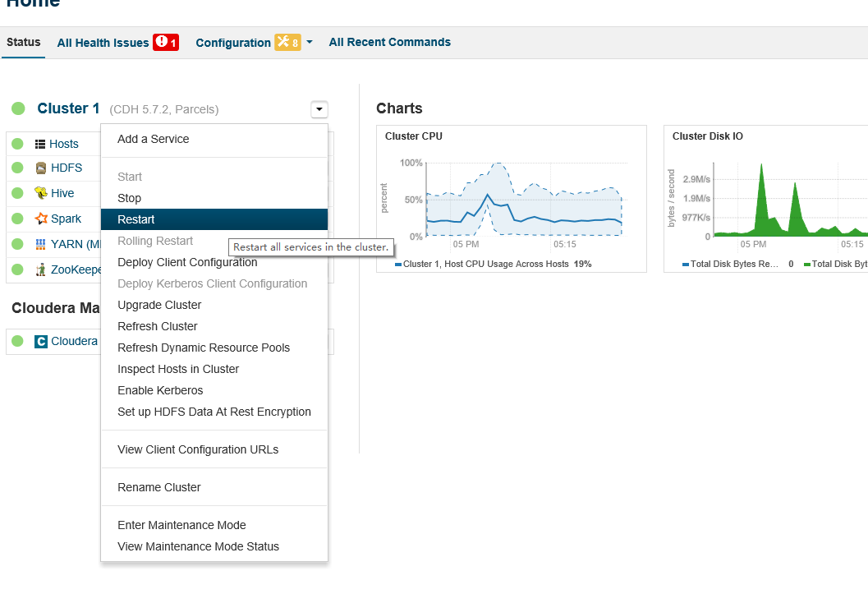Choose View Maintenance Mode Status
The width and height of the screenshot is (868, 594).
point(214,546)
